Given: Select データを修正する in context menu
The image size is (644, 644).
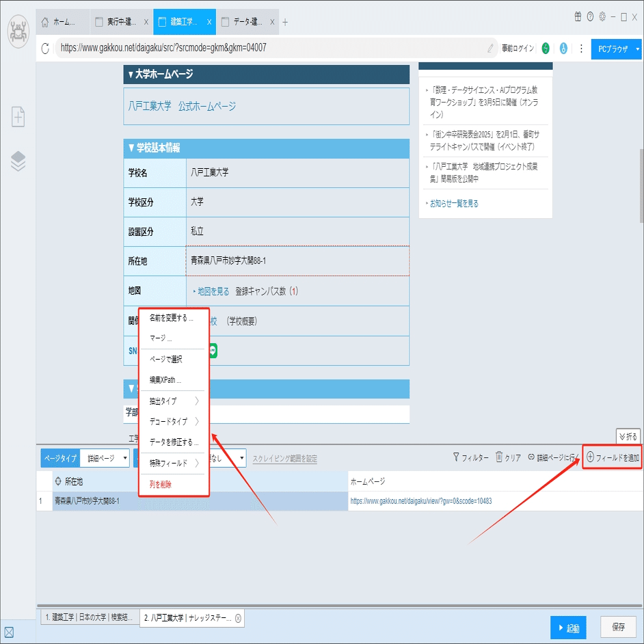Looking at the screenshot, I should pyautogui.click(x=173, y=442).
